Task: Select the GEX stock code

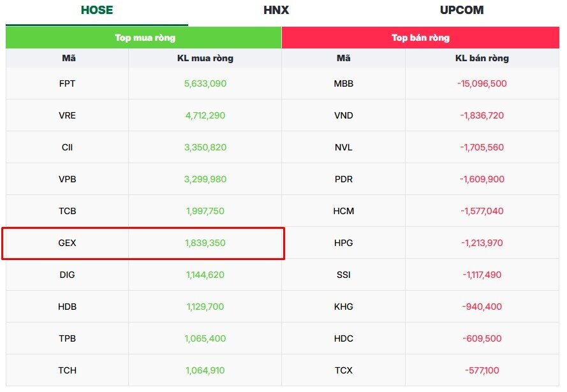Action: 67,243
